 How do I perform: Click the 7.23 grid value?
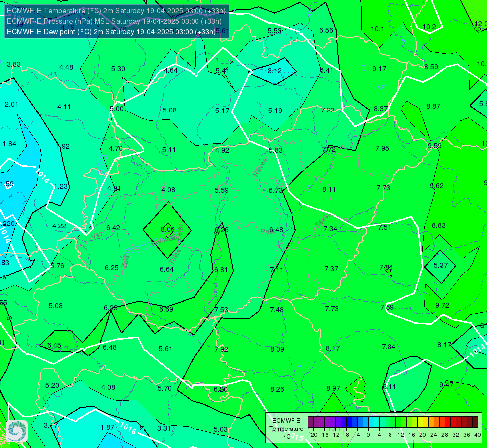tap(328, 111)
